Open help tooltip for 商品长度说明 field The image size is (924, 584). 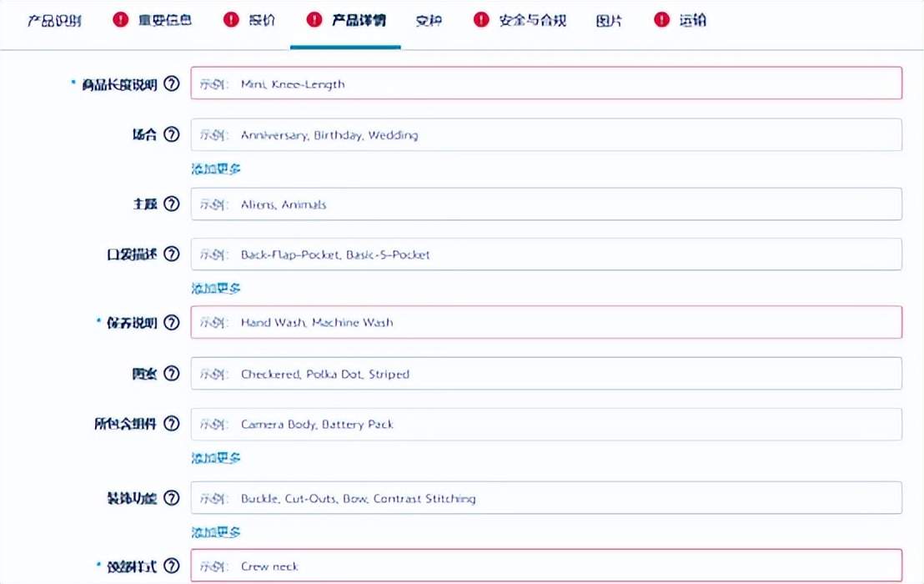pos(172,83)
